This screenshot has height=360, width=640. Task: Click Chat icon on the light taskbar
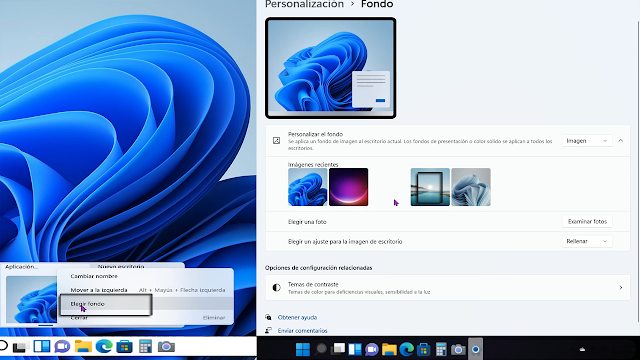(62, 347)
